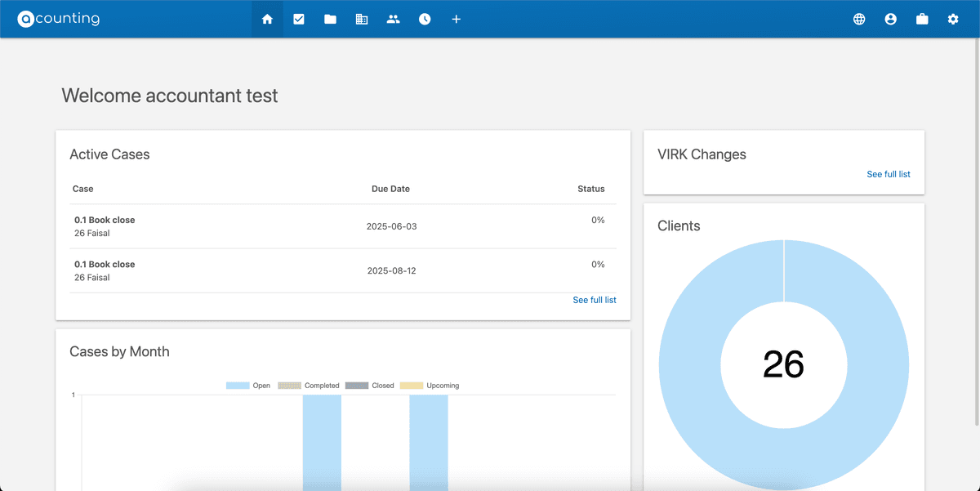Click the plus icon to add new
Image resolution: width=980 pixels, height=491 pixels.
click(457, 19)
